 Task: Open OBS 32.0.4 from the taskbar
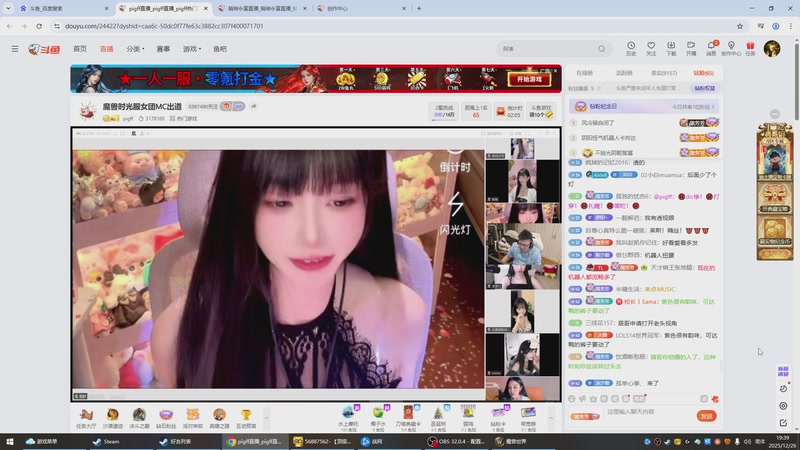457,442
